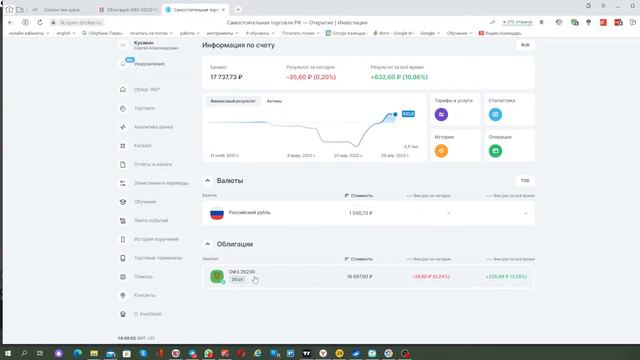This screenshot has width=640, height=360.
Task: Switch to the Финансовый результат chart tab
Action: (233, 101)
